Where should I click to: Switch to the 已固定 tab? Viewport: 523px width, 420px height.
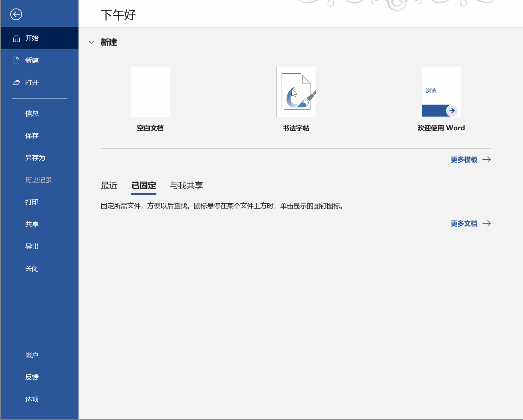pyautogui.click(x=144, y=186)
